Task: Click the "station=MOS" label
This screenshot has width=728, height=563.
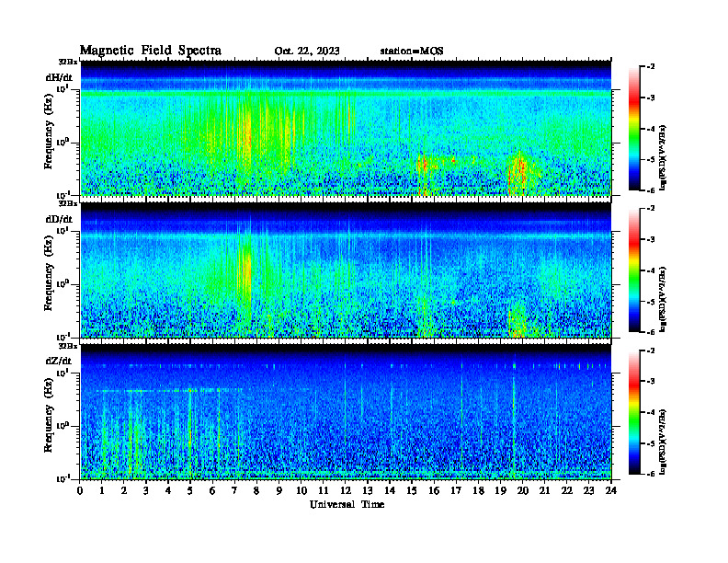Action: pyautogui.click(x=412, y=51)
